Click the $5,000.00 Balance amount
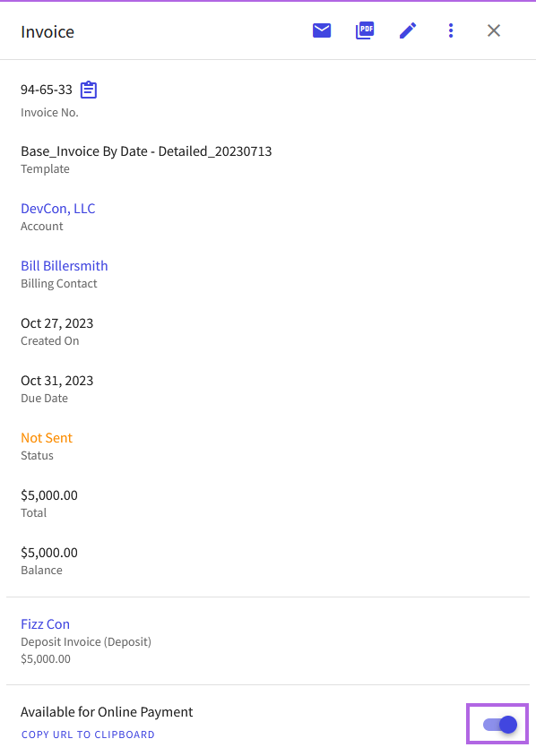 pyautogui.click(x=49, y=553)
